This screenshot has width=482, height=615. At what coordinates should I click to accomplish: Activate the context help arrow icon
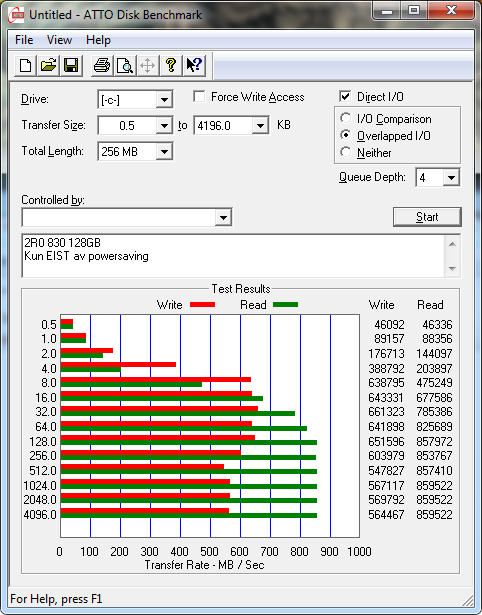pos(194,66)
